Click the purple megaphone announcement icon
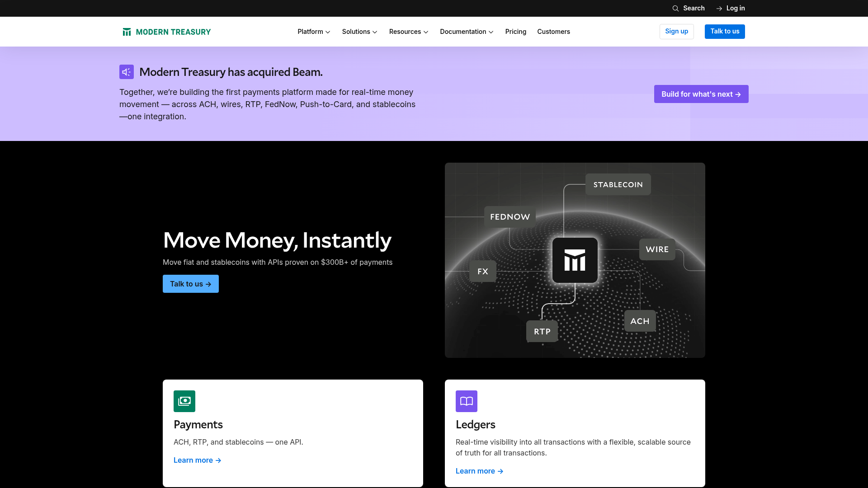This screenshot has height=488, width=868. pos(127,72)
